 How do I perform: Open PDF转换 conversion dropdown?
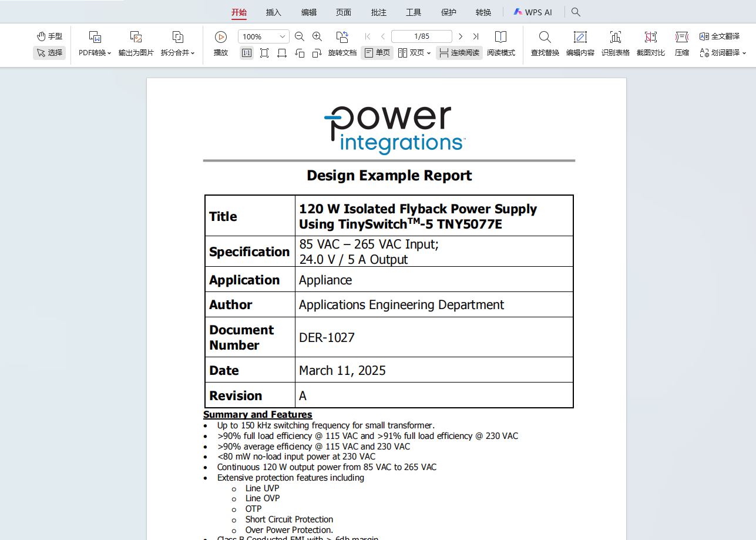pos(95,44)
